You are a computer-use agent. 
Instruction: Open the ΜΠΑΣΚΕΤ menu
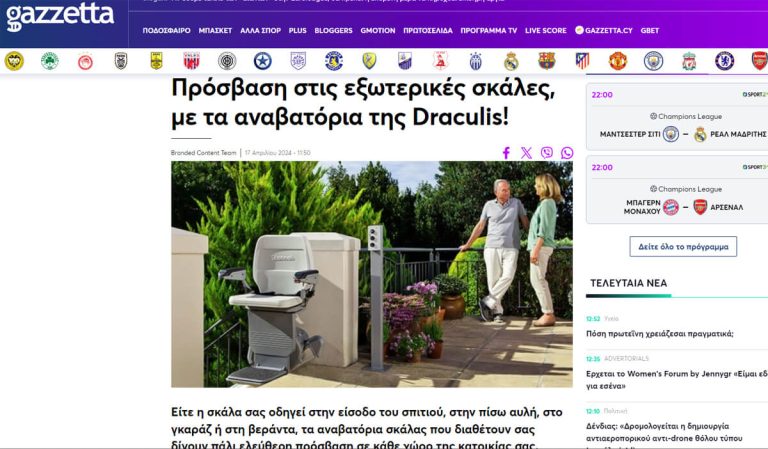tap(215, 30)
